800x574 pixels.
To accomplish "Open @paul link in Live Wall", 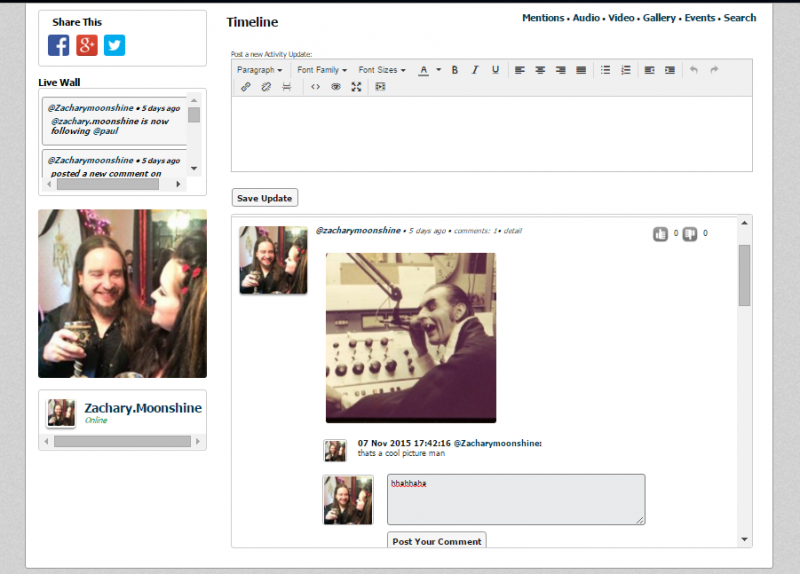I will click(106, 131).
